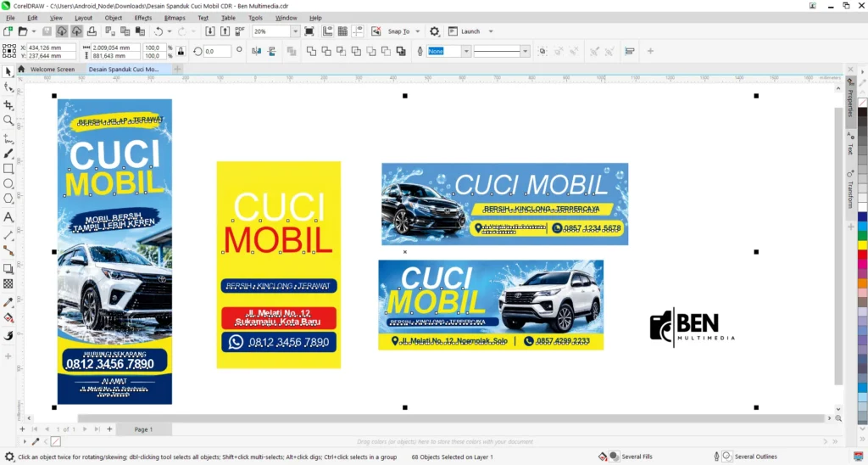
Task: Mirror selection horizontally
Action: pos(256,51)
